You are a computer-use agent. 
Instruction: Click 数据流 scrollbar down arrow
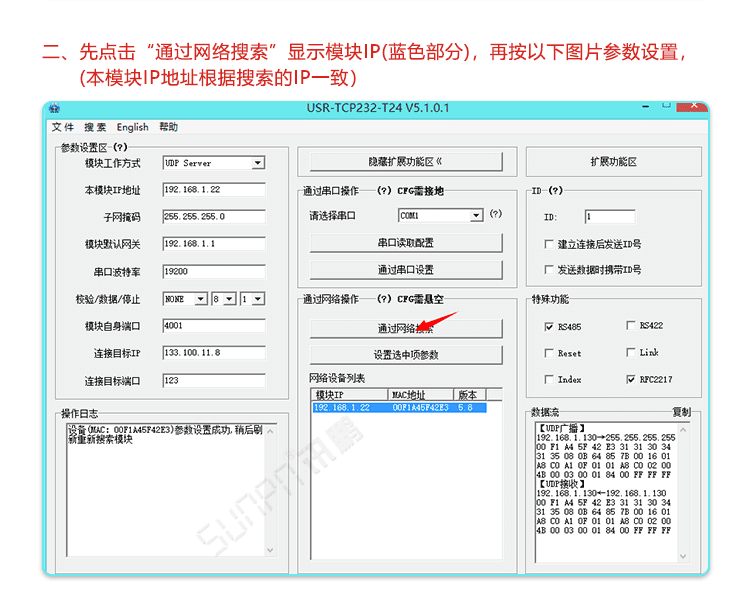pos(683,556)
